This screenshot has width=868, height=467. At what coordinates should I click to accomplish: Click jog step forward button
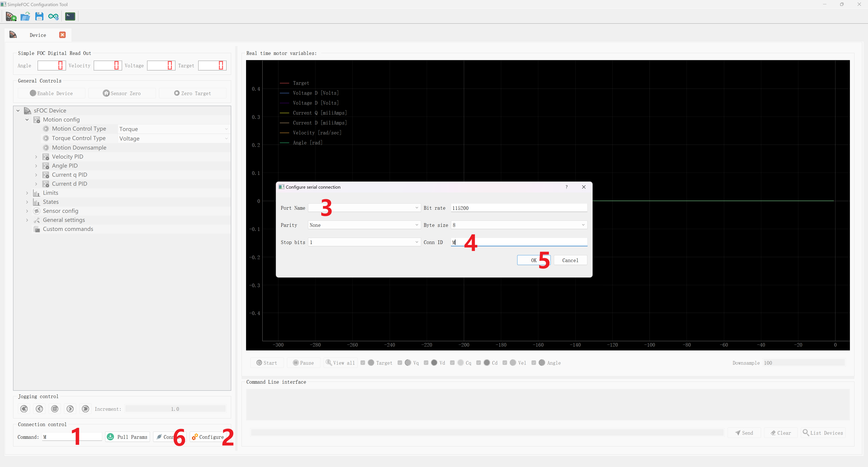(70, 409)
